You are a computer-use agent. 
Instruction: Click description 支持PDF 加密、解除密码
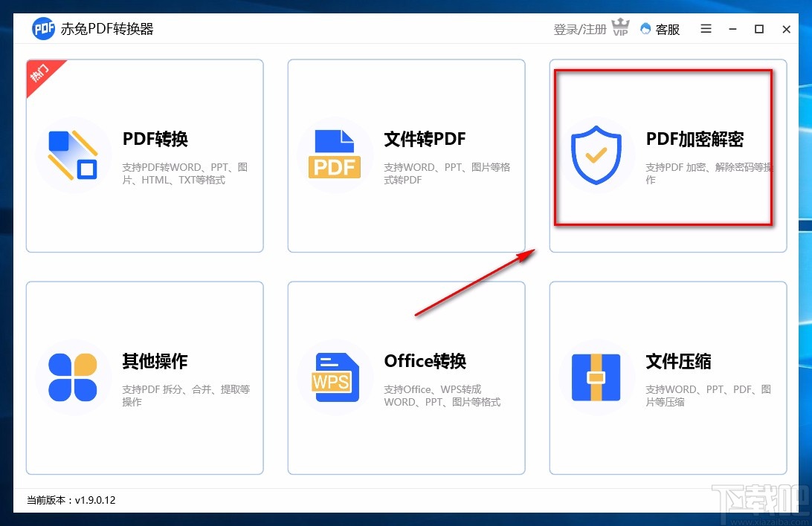(709, 173)
